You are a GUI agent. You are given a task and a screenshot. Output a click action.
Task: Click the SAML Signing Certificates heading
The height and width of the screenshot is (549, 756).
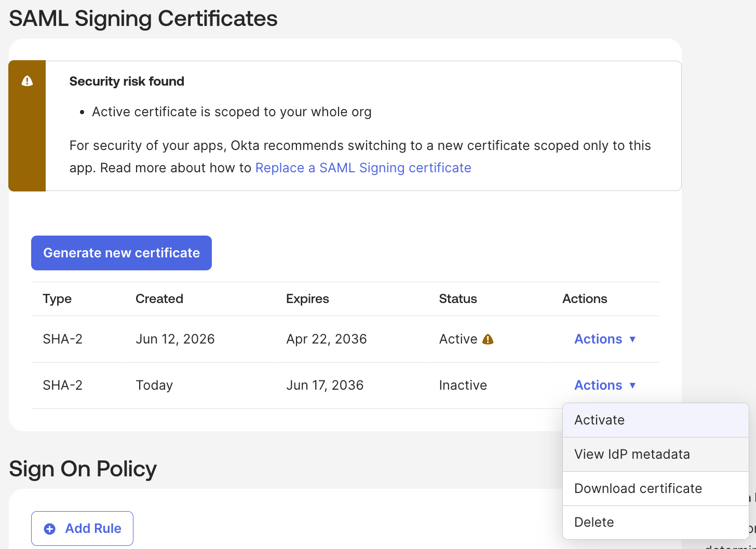click(x=143, y=19)
